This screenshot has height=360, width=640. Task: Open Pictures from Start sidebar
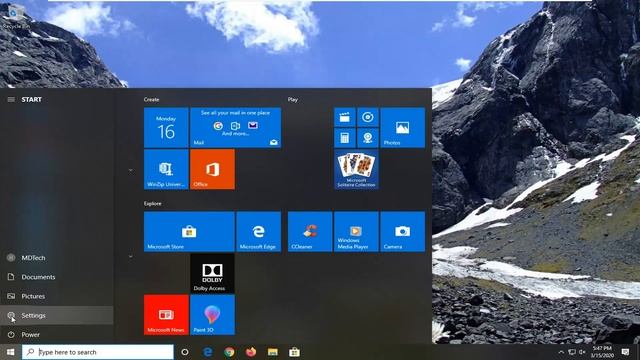[x=57, y=296]
